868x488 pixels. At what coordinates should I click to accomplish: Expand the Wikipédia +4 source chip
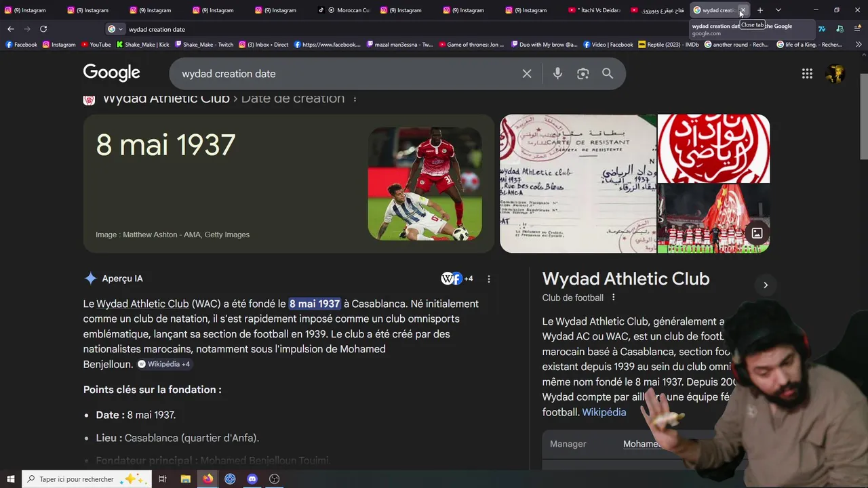tap(165, 364)
